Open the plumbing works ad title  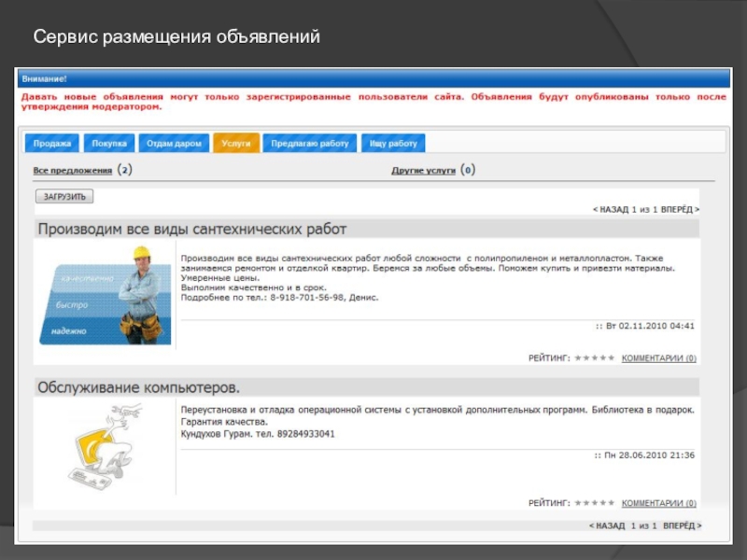coord(192,229)
